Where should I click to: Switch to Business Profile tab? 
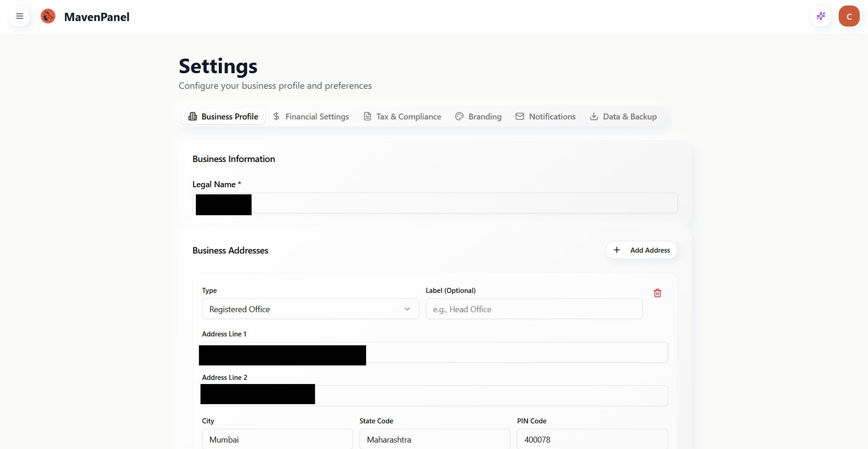click(223, 116)
